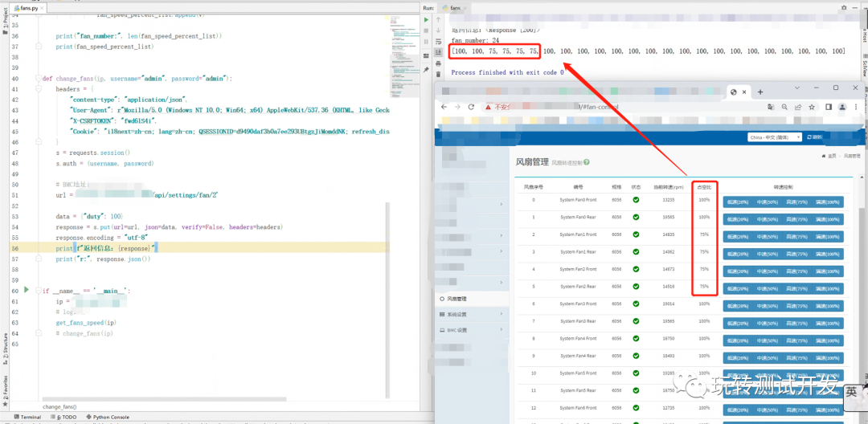Screen dimensions: 868x424
Task: Open the Chrome three-dot menu
Action: (x=855, y=107)
